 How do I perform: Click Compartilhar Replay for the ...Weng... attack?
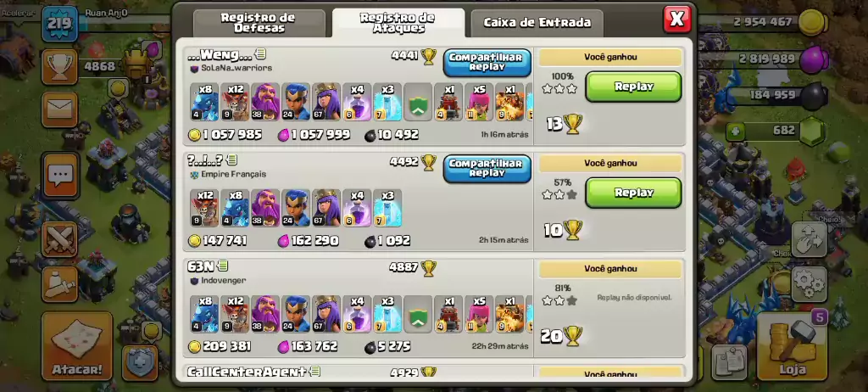coord(487,62)
